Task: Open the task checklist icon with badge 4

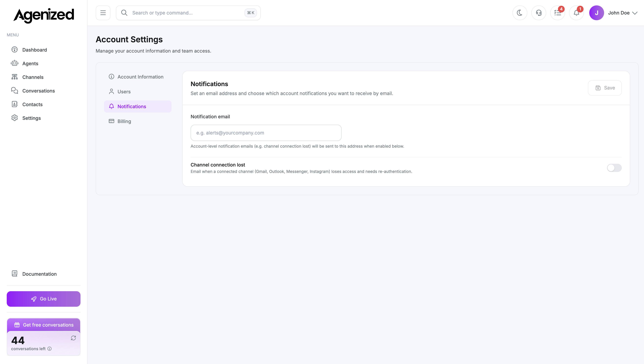Action: click(557, 13)
